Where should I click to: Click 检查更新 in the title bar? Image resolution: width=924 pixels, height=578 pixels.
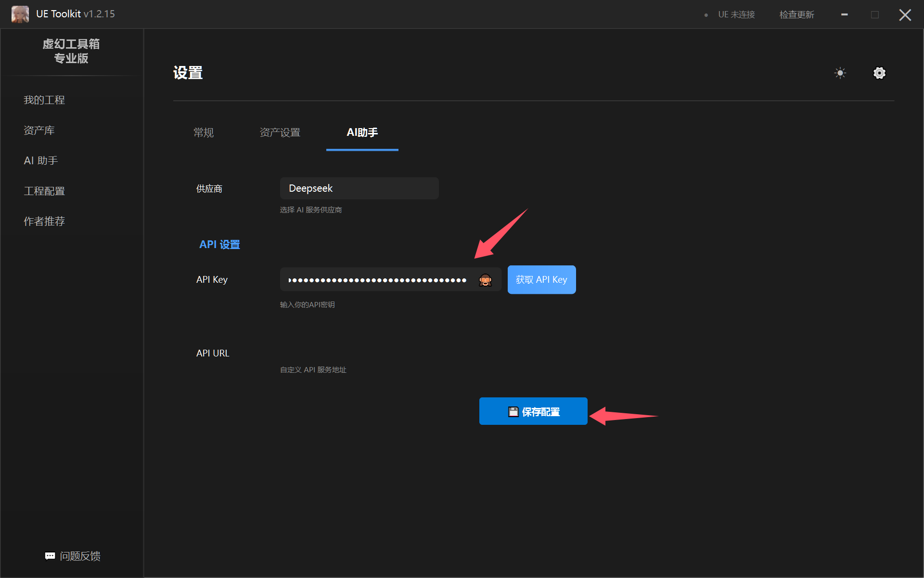point(797,14)
